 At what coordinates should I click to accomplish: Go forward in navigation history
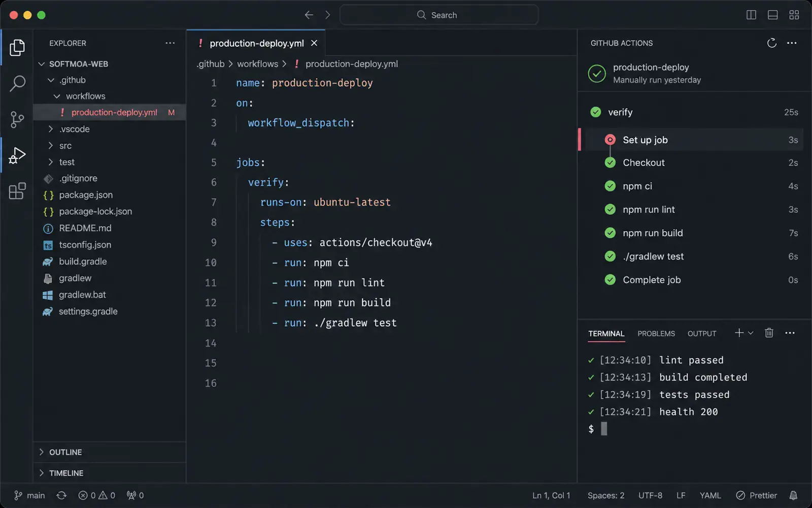(x=328, y=15)
